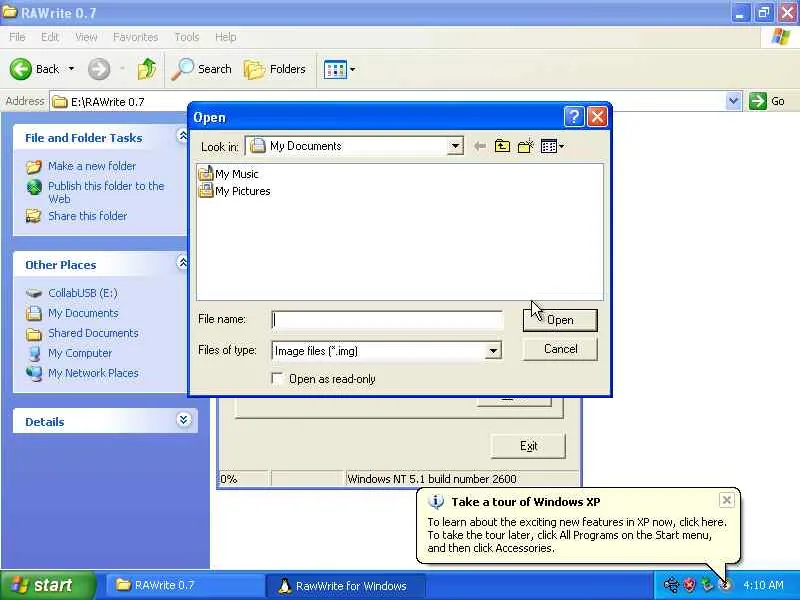Click the Up One Level icon in dialog
Screen dimensions: 800x600
502,146
